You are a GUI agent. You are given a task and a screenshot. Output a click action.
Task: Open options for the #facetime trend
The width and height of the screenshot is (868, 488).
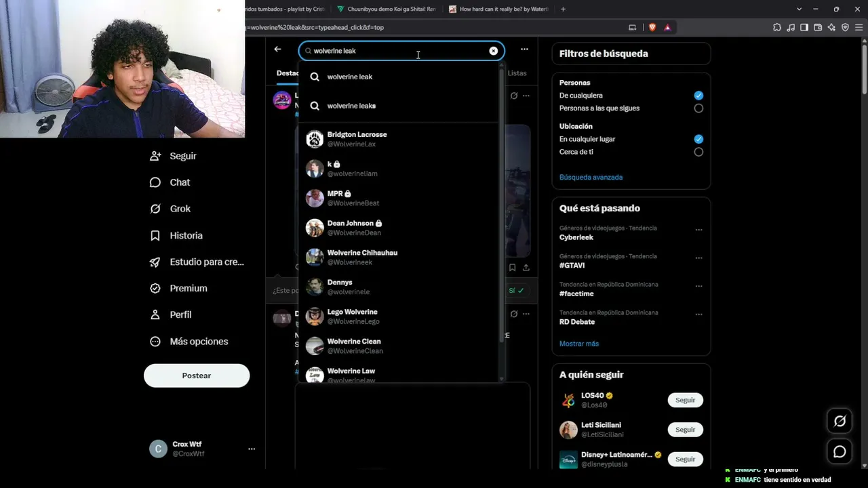click(698, 286)
